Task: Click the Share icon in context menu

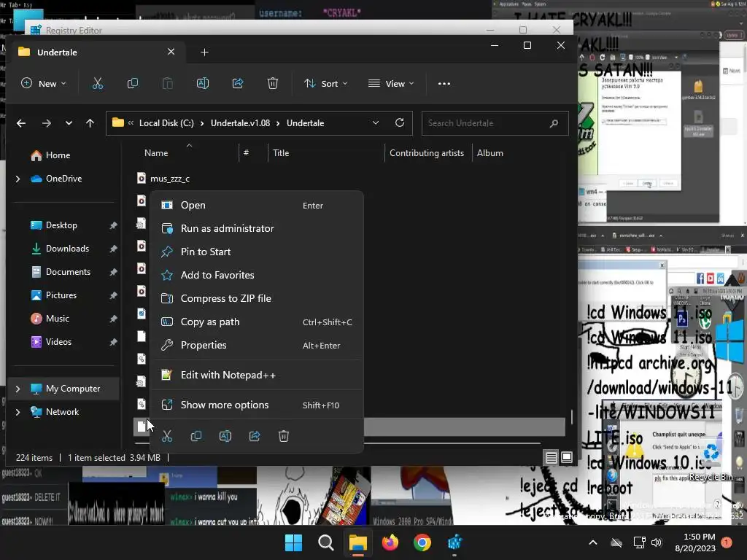Action: [255, 436]
